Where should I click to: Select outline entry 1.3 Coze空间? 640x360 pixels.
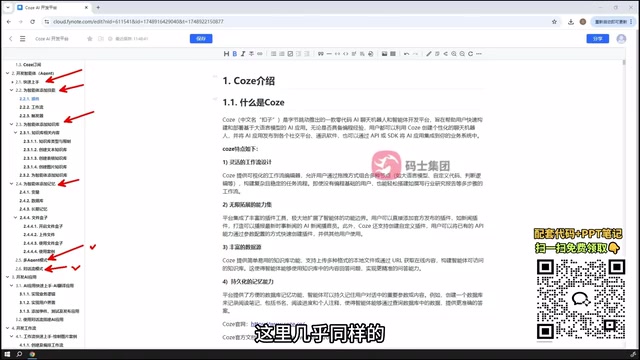28,64
